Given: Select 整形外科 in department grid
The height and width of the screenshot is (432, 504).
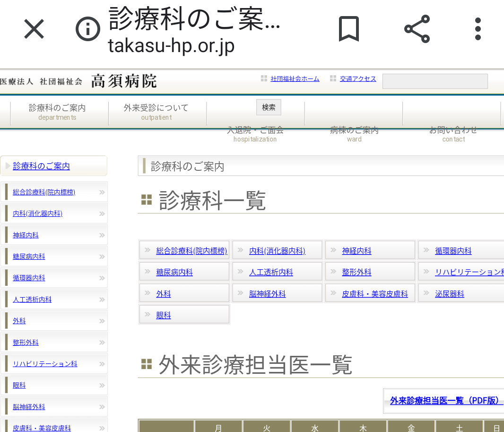Looking at the screenshot, I should point(356,272).
